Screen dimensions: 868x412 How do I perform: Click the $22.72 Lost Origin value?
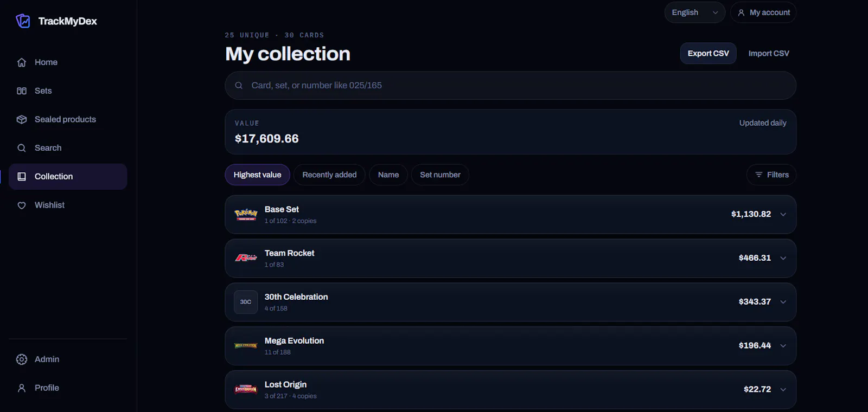click(x=757, y=389)
